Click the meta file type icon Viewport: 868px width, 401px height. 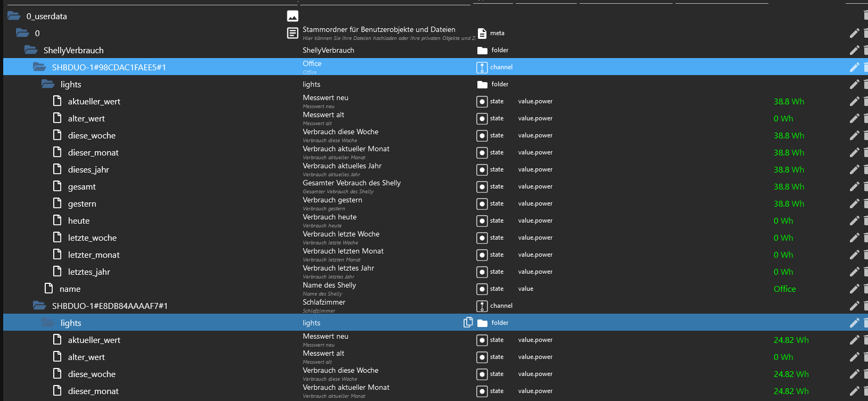[482, 34]
